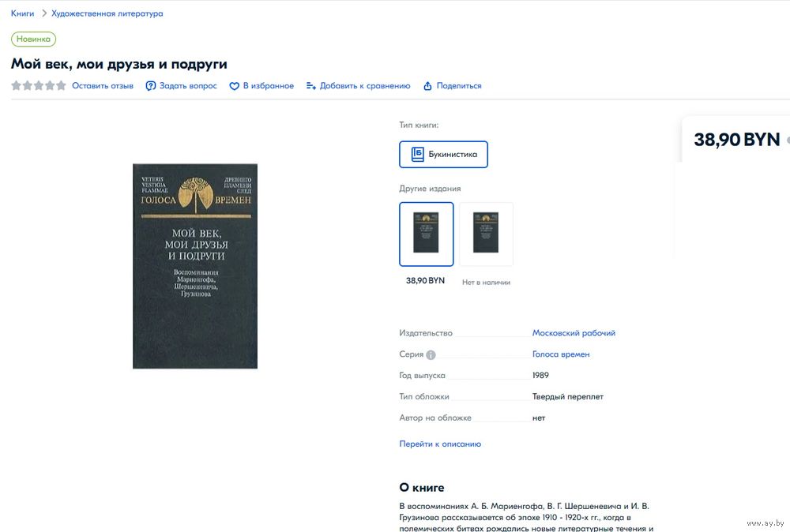This screenshot has height=532, width=790.
Task: Open Художественная литература breadcrumb category
Action: [x=107, y=13]
